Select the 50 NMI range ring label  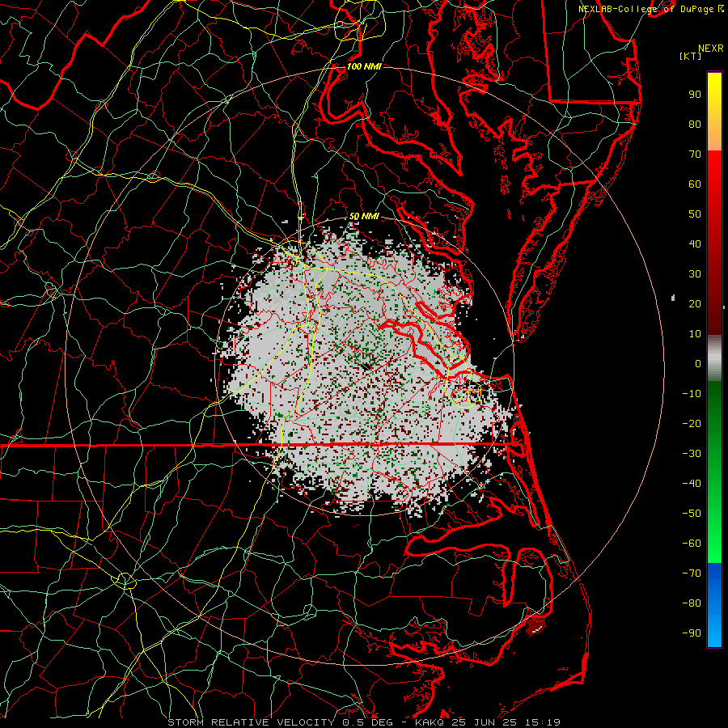(364, 216)
